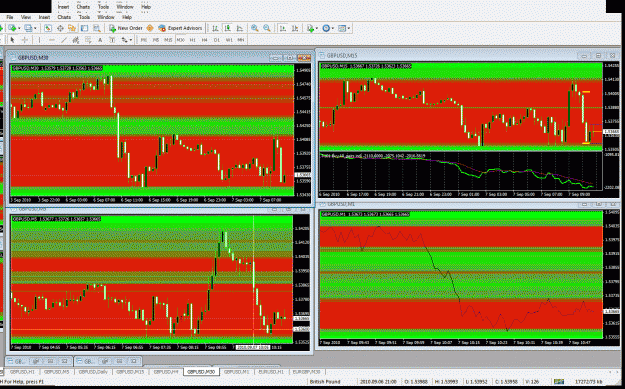Toggle the Terminal window icon

[x=85, y=28]
